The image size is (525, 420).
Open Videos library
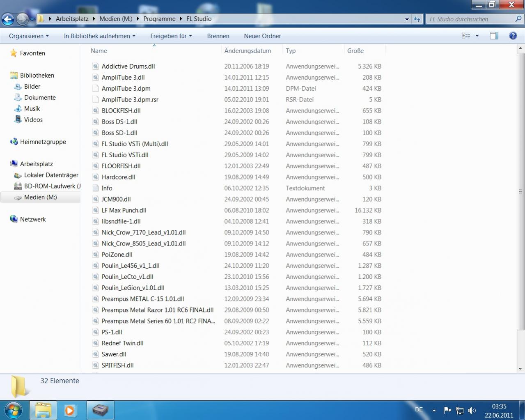[33, 119]
